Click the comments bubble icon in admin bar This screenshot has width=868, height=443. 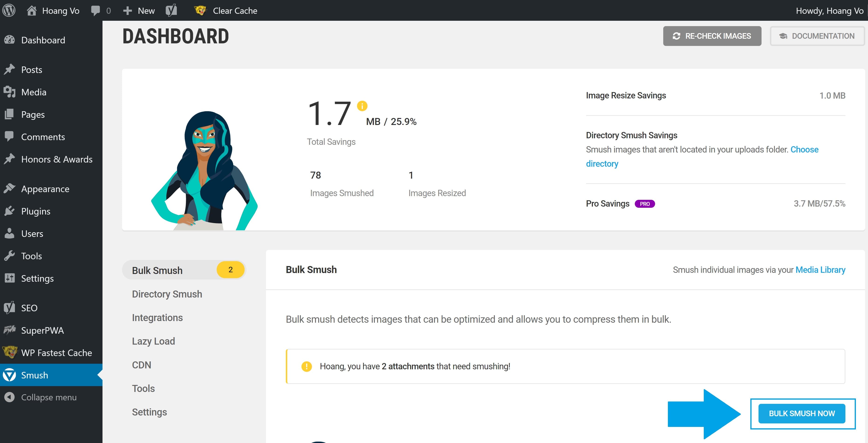tap(95, 10)
